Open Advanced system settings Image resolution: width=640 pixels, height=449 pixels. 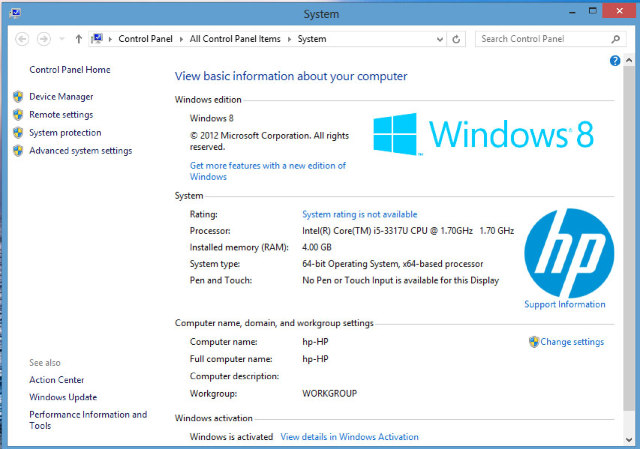(80, 151)
